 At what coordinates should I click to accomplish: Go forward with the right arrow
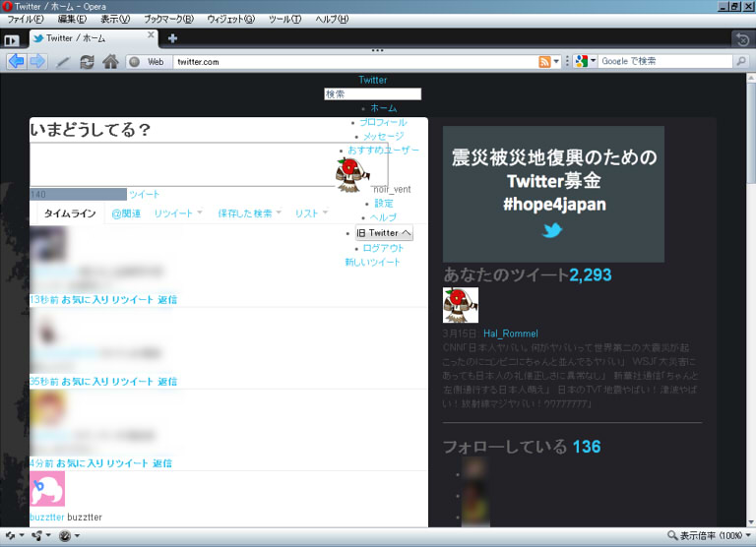click(37, 61)
